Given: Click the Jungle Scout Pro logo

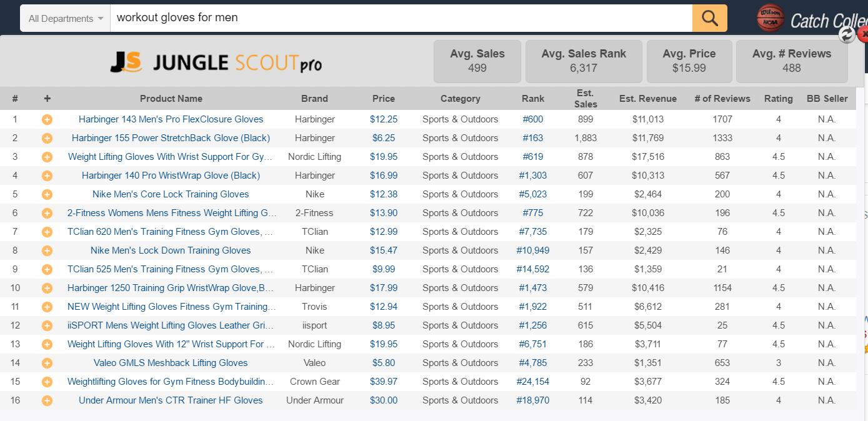Looking at the screenshot, I should point(216,62).
